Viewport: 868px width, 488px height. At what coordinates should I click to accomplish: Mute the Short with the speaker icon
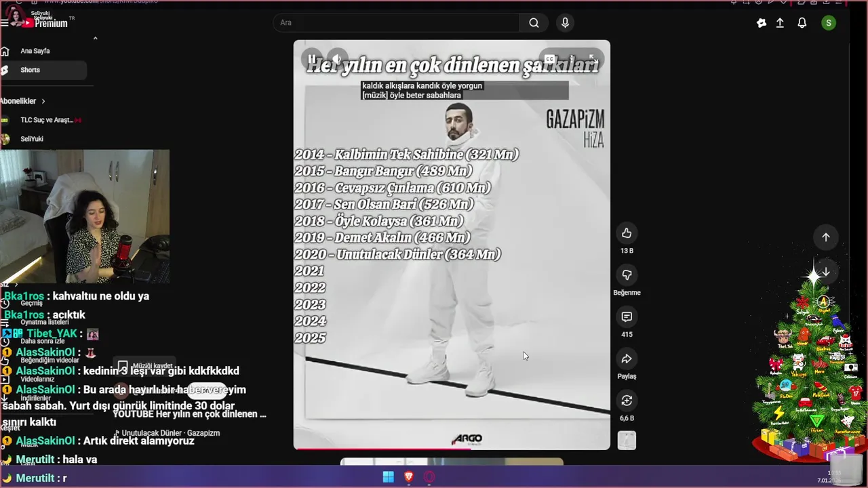(337, 58)
